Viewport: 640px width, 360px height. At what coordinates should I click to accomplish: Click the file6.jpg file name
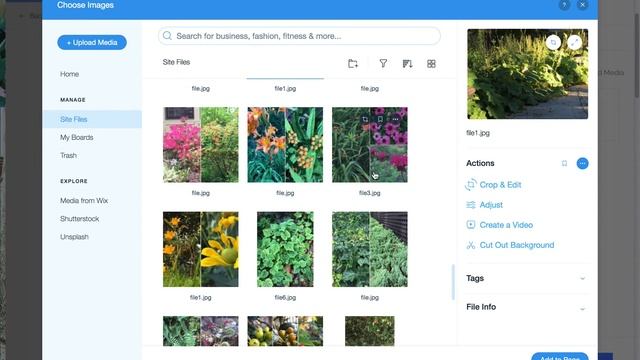(285, 298)
